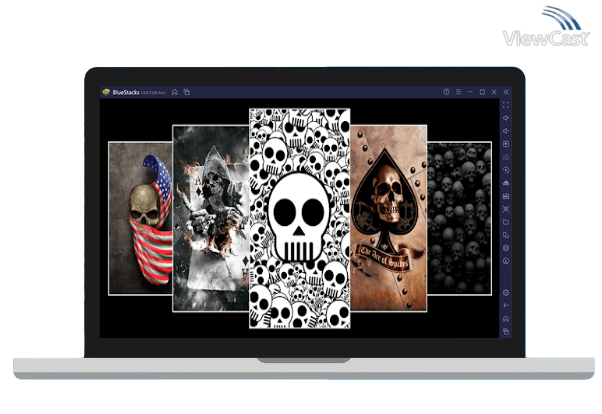This screenshot has height=414, width=602.
Task: Collapse the BlueStacks side toolbar
Action: coord(506,92)
